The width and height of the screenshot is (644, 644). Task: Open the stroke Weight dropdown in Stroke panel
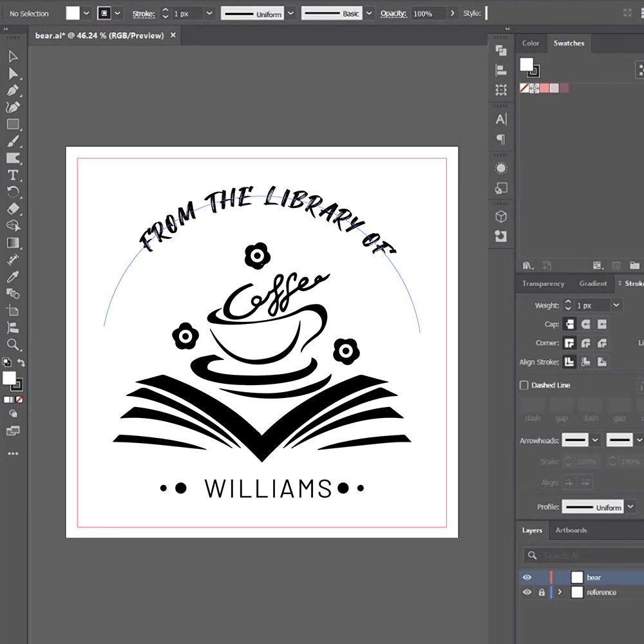pos(616,305)
